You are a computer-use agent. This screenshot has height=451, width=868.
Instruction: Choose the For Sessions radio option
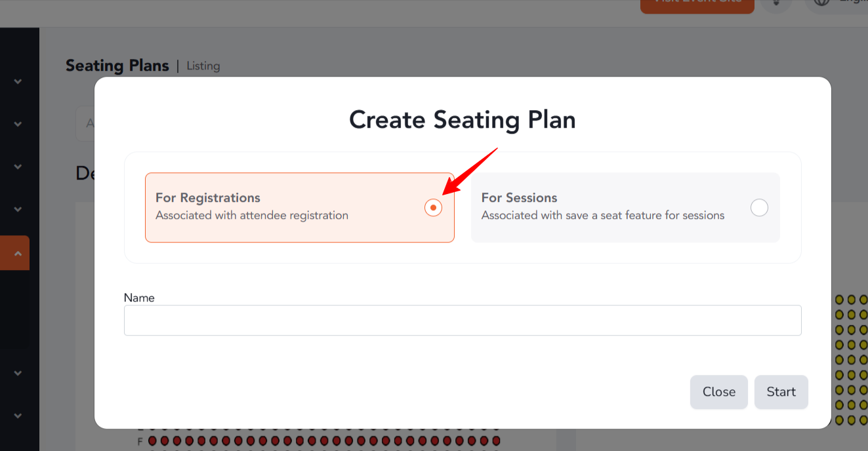point(759,208)
